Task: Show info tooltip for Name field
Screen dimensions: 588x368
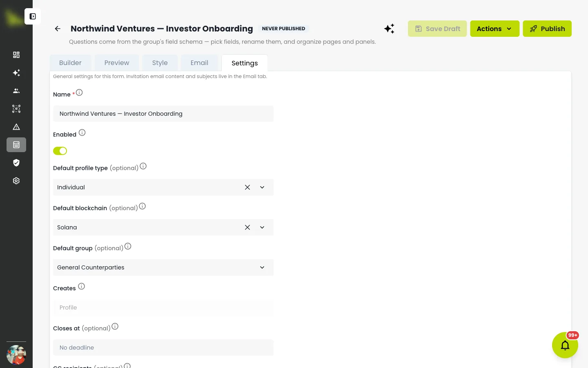Action: [x=79, y=93]
